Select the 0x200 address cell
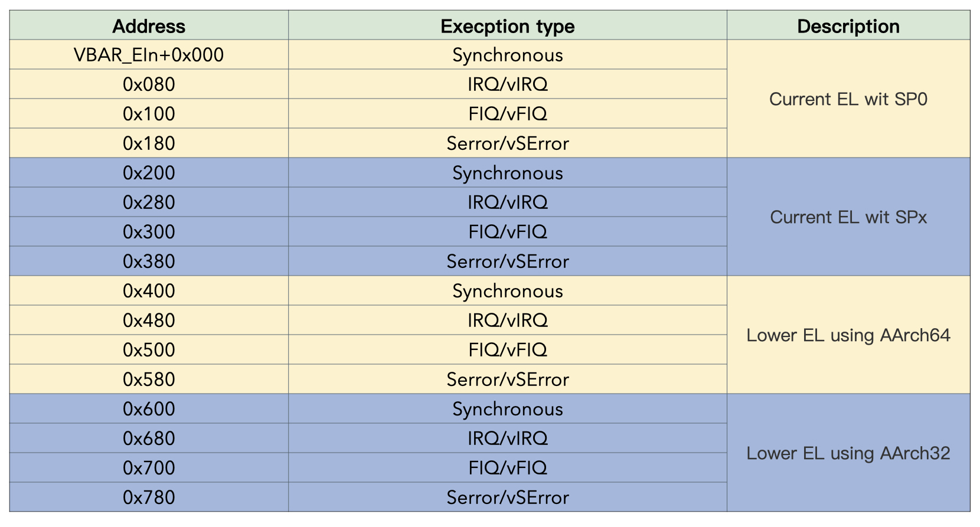Screen dimensions: 980x527 [149, 173]
